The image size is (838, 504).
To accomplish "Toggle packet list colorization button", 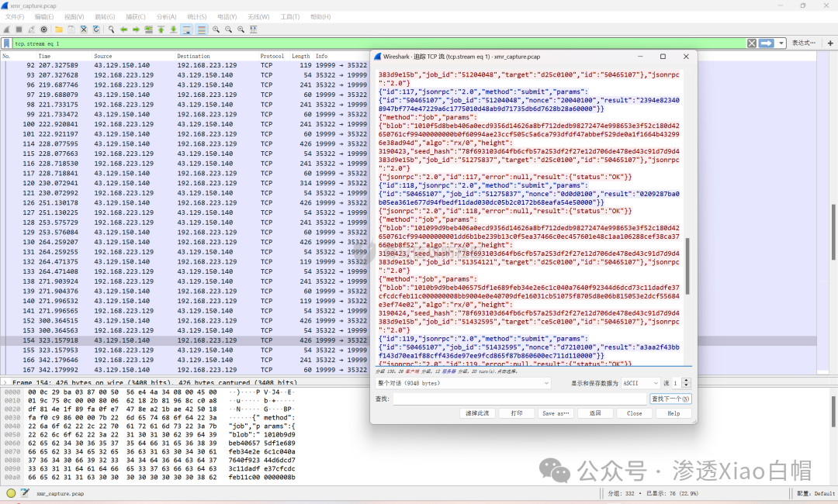I will tap(202, 29).
